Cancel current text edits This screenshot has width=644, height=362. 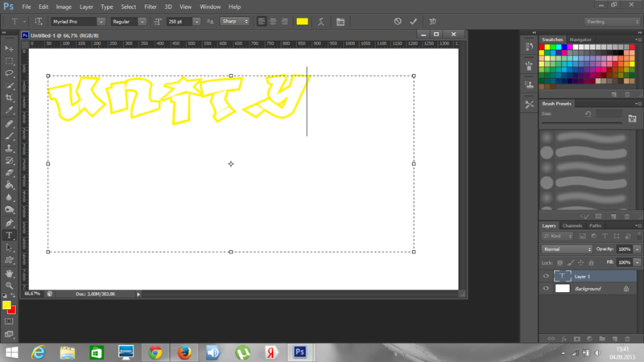[x=398, y=22]
